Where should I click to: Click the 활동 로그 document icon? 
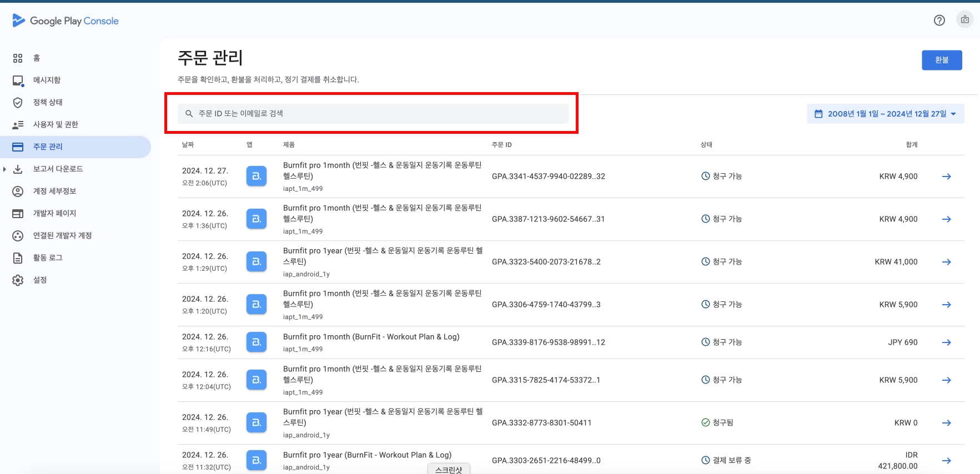tap(18, 258)
